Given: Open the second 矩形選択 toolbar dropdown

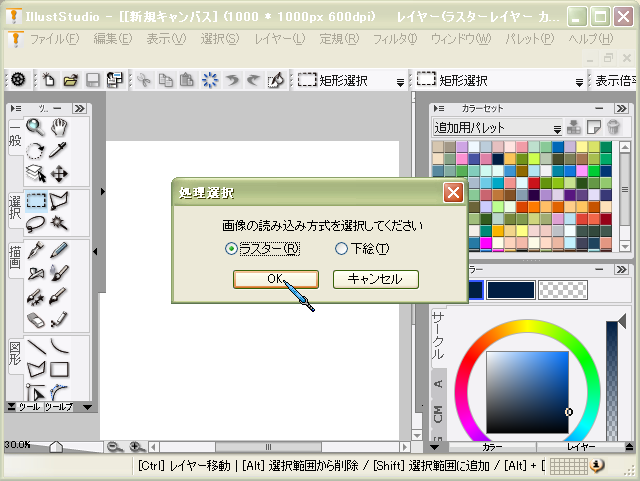Looking at the screenshot, I should (x=579, y=82).
